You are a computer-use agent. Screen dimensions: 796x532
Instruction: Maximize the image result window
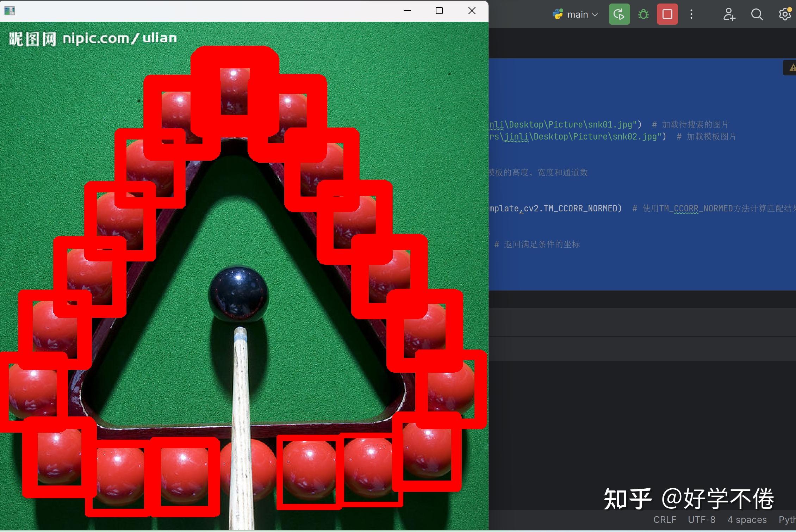click(439, 11)
